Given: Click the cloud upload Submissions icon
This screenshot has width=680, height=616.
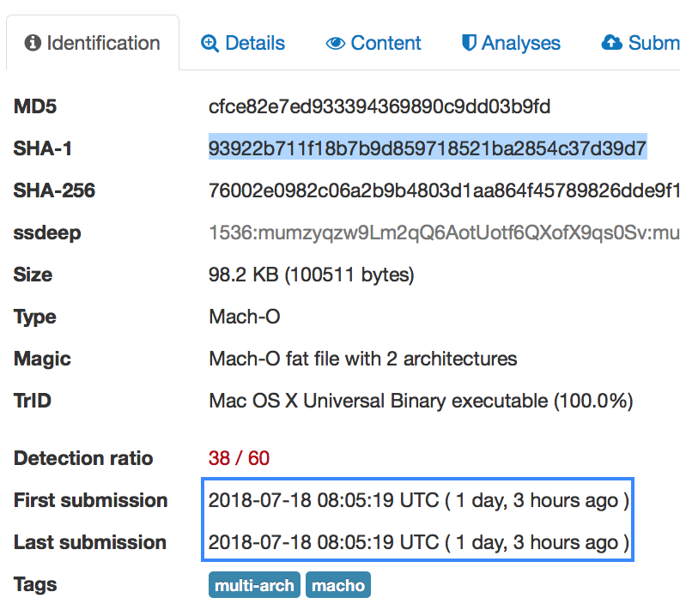Looking at the screenshot, I should point(611,43).
